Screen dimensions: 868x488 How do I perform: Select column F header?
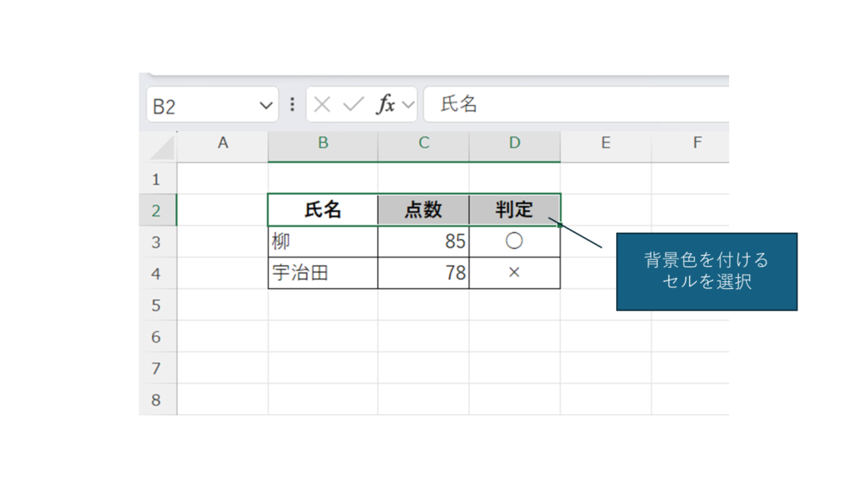click(x=697, y=143)
